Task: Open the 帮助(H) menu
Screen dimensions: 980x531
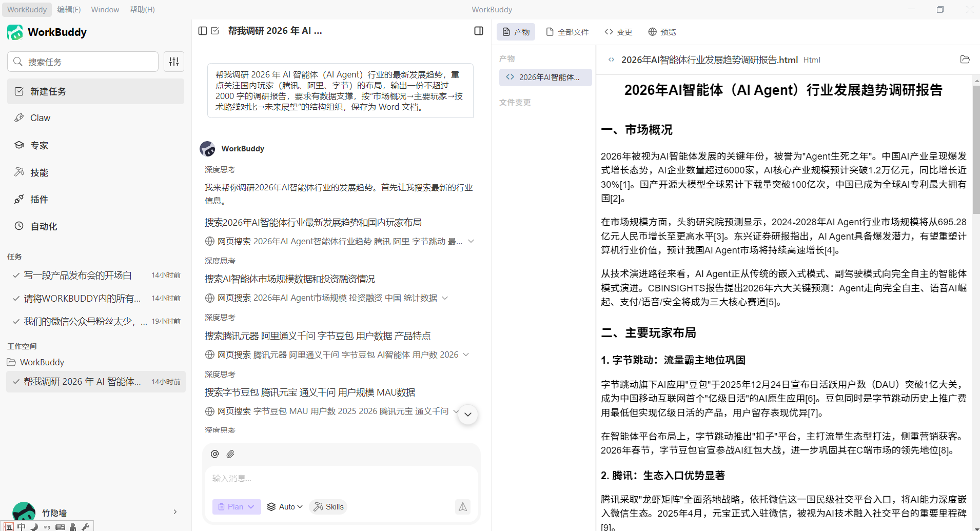Action: 142,9
